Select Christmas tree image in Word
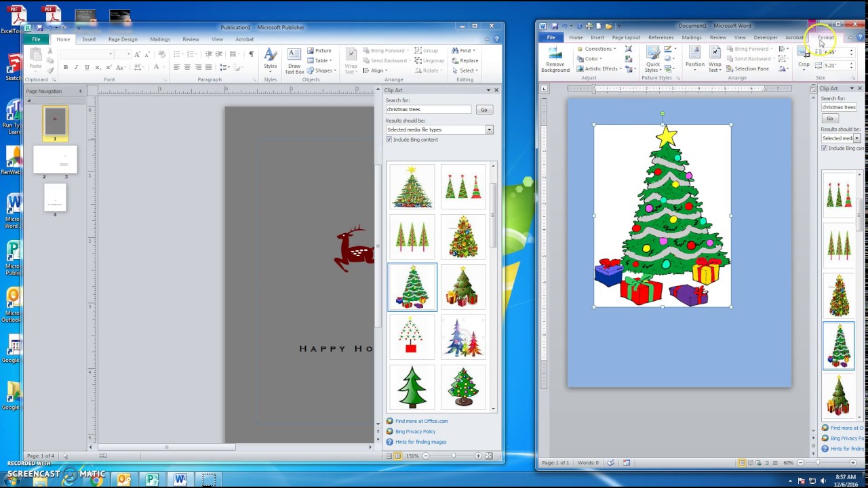The width and height of the screenshot is (868, 488). tap(663, 216)
